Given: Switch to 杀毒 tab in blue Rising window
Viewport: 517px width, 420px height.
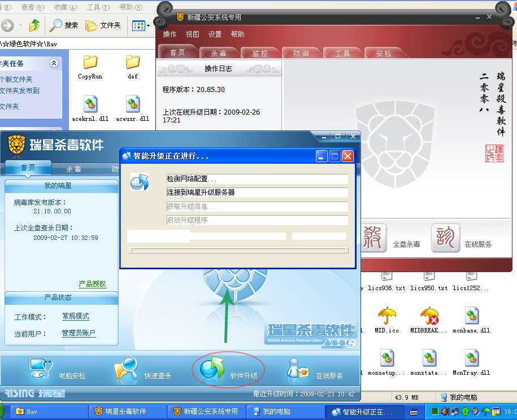Looking at the screenshot, I should (x=73, y=169).
